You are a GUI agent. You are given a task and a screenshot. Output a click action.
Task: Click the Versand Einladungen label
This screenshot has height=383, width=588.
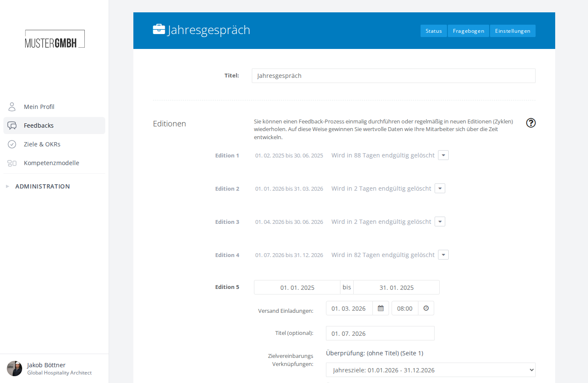(285, 311)
